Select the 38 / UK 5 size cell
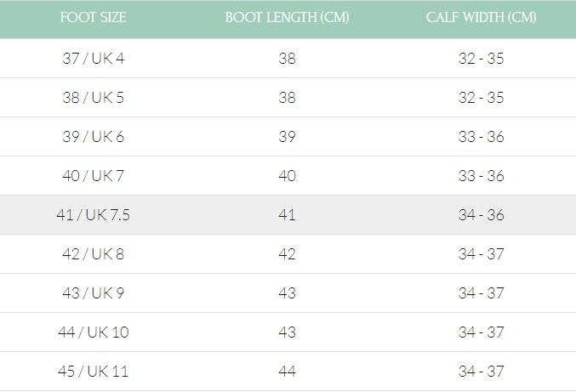576x392 pixels. [x=94, y=98]
